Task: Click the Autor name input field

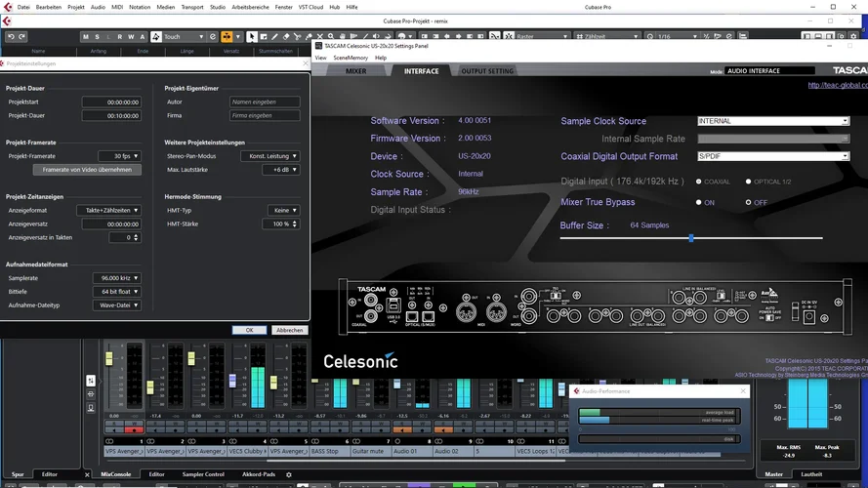Action: [264, 102]
